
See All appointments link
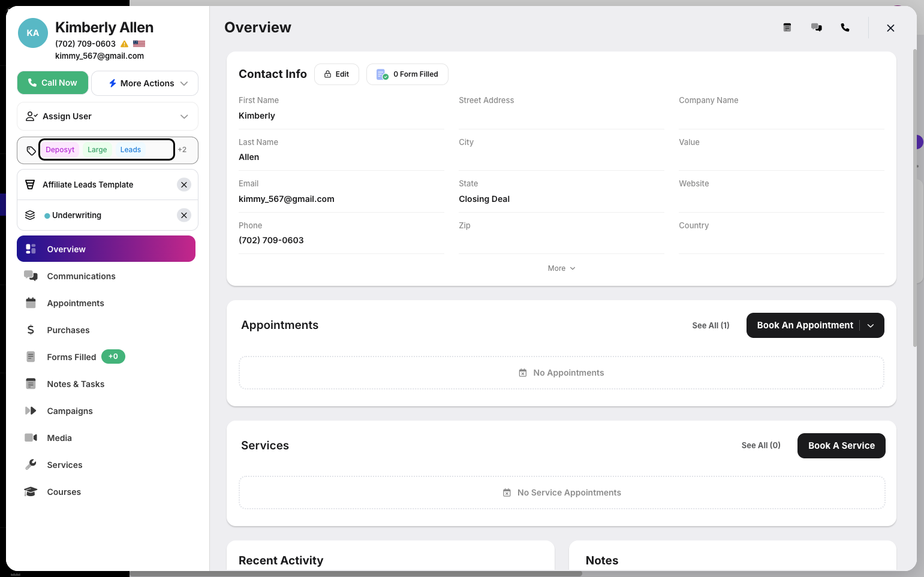[x=711, y=325]
